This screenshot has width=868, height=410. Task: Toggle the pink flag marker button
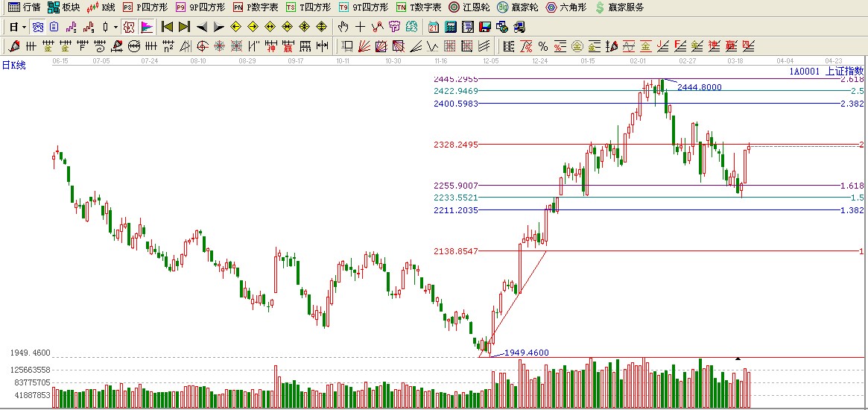point(147,27)
